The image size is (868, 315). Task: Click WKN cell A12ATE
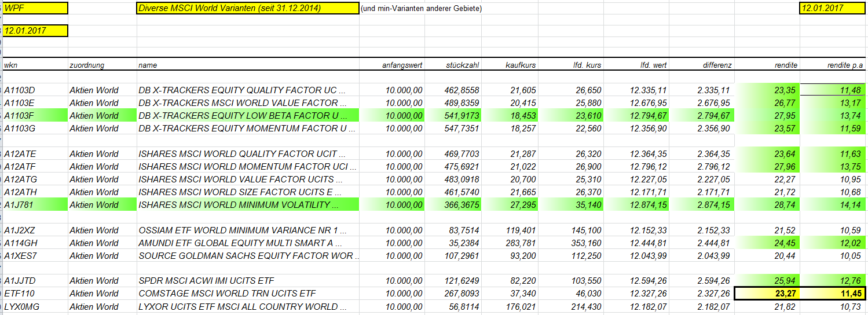click(x=35, y=153)
